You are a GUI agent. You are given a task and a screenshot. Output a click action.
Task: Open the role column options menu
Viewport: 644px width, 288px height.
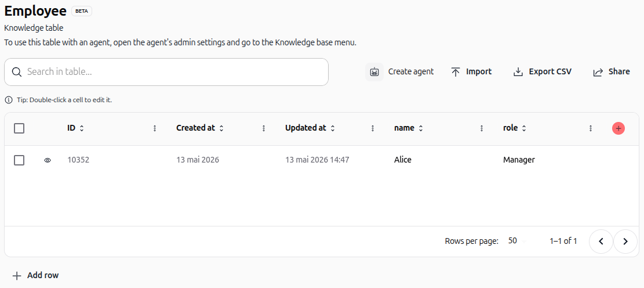tap(591, 128)
